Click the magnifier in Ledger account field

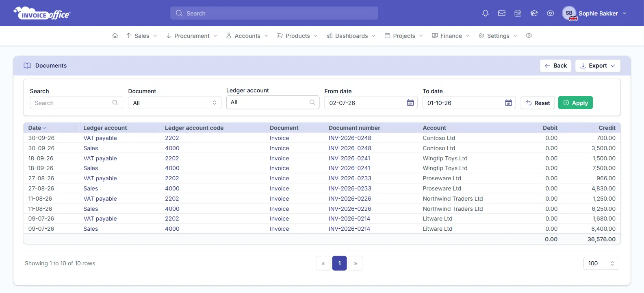click(312, 102)
